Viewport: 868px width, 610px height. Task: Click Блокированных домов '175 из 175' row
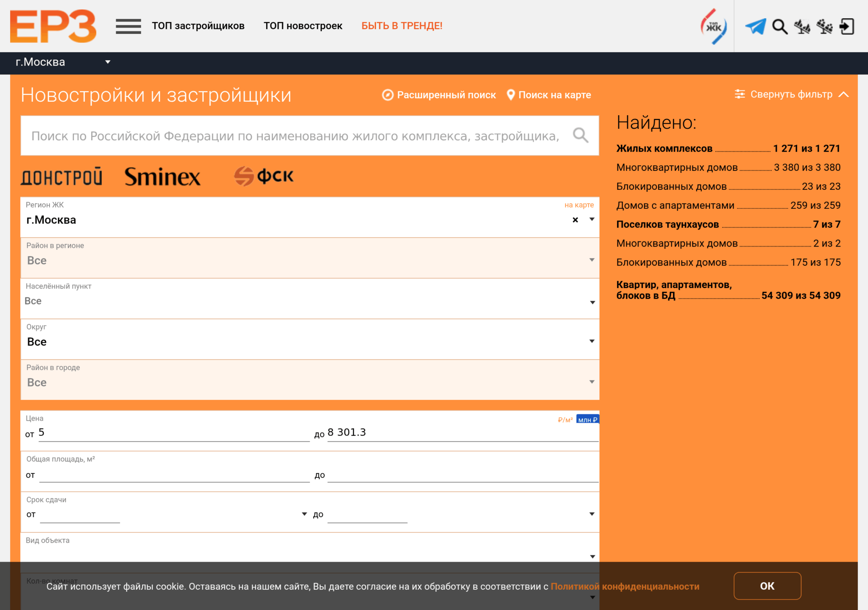(x=729, y=263)
